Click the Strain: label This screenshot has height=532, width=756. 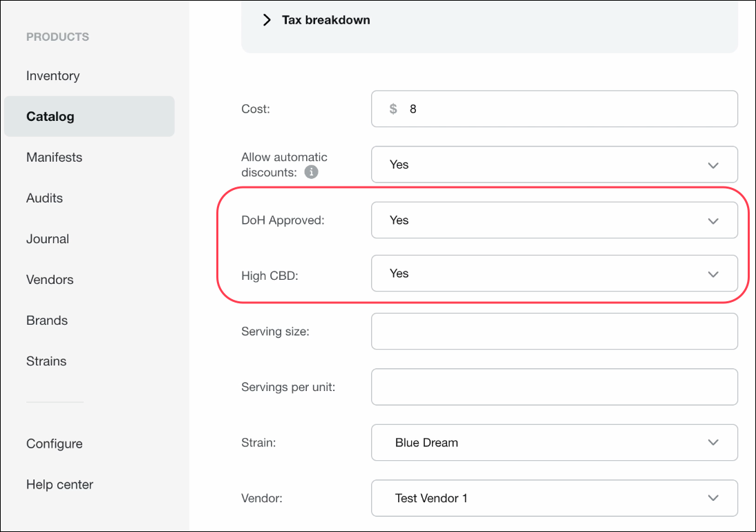(258, 442)
